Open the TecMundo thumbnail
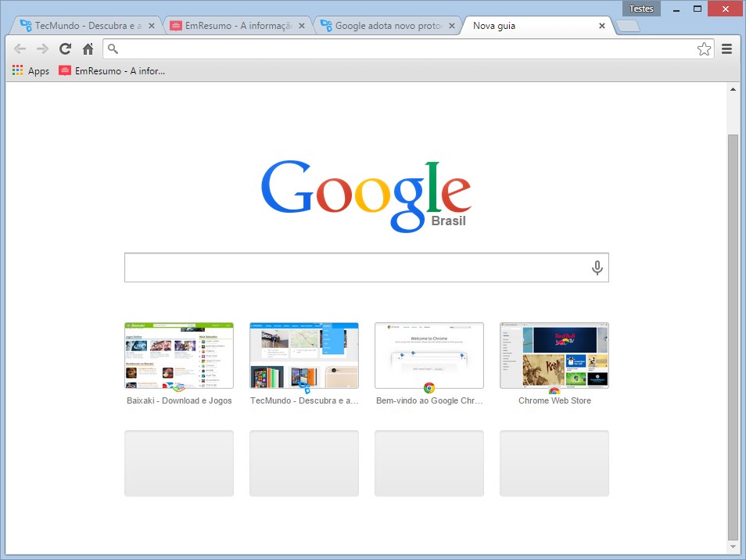 pyautogui.click(x=304, y=355)
